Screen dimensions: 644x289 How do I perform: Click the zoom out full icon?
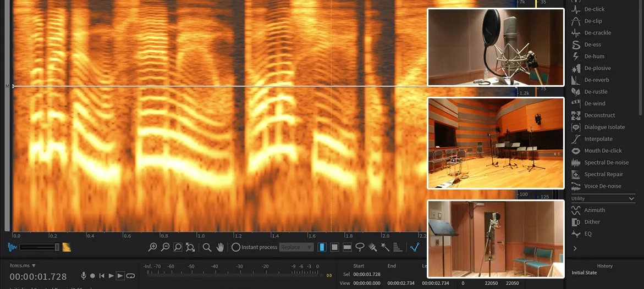(x=190, y=247)
